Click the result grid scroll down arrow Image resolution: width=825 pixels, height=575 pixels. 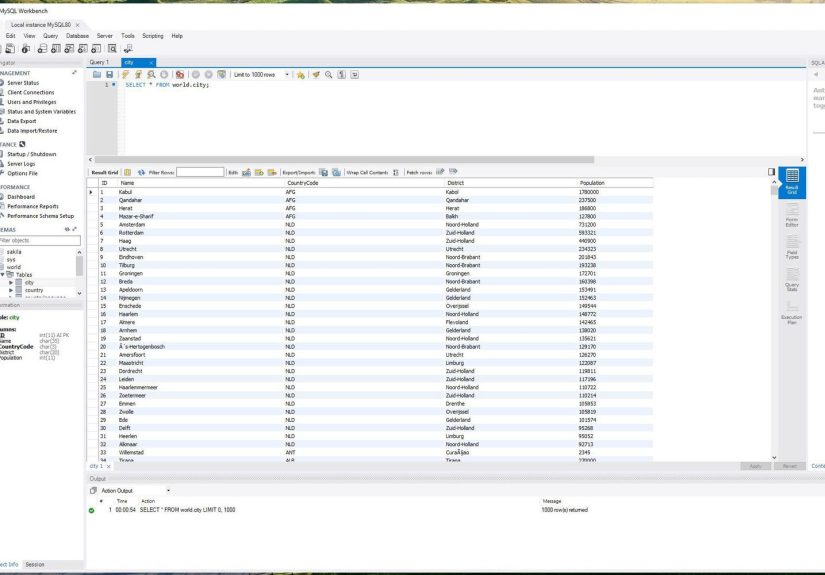point(774,458)
